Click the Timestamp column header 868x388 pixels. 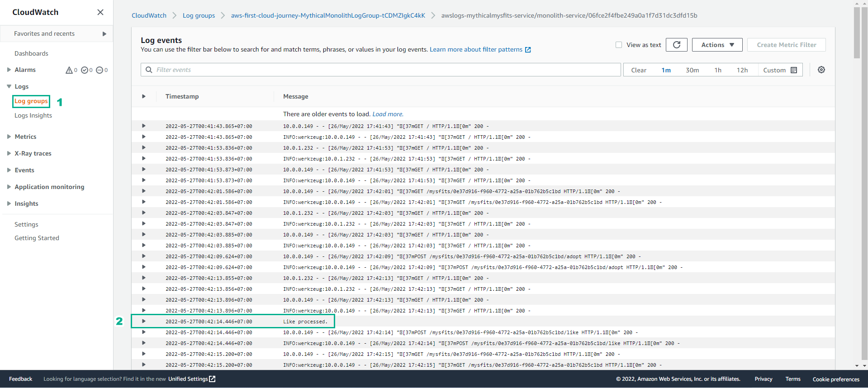pyautogui.click(x=182, y=96)
